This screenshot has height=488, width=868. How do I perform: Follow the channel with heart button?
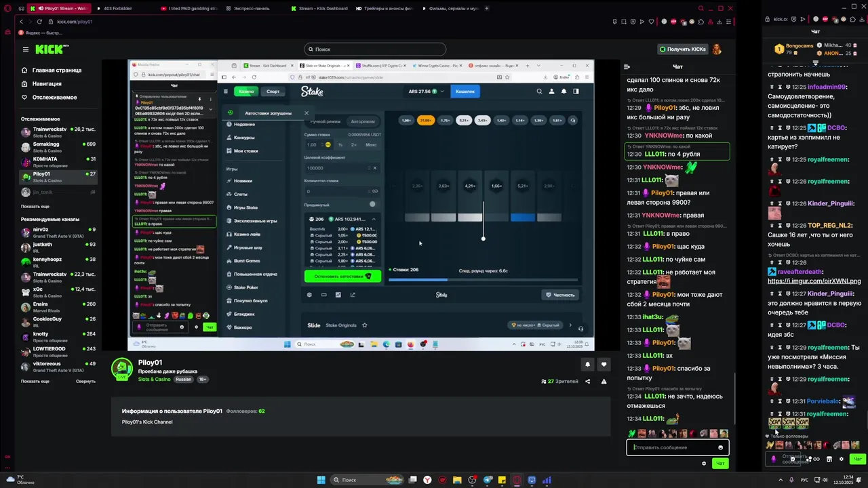[x=604, y=364]
